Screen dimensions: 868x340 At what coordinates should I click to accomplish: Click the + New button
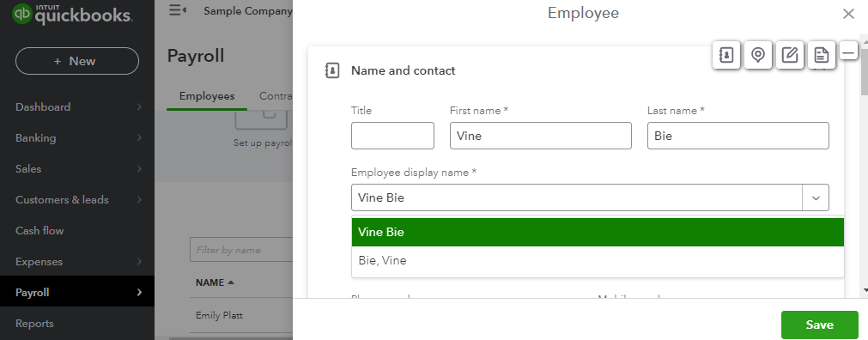coord(77,61)
